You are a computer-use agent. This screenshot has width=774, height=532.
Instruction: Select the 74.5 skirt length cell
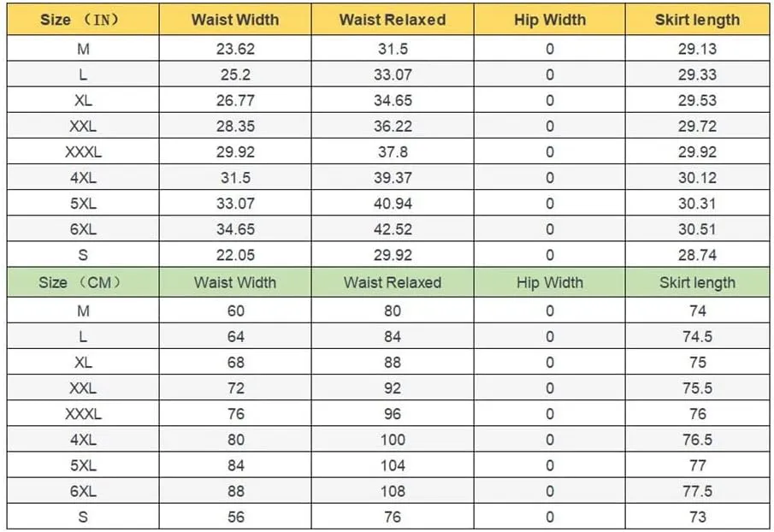point(697,337)
